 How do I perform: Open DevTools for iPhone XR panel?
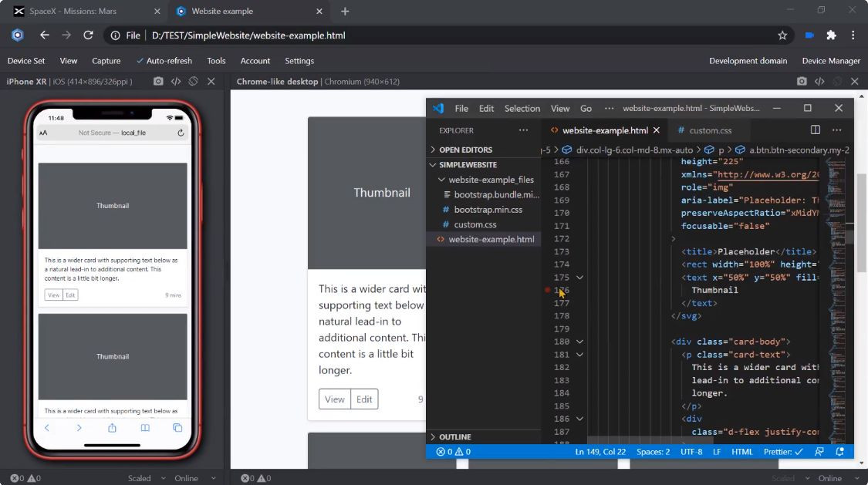coord(176,81)
